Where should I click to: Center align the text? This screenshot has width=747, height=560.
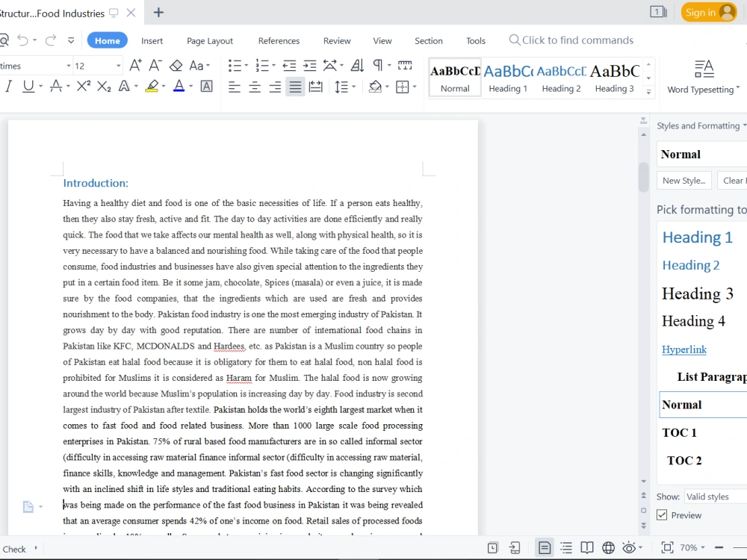(255, 87)
